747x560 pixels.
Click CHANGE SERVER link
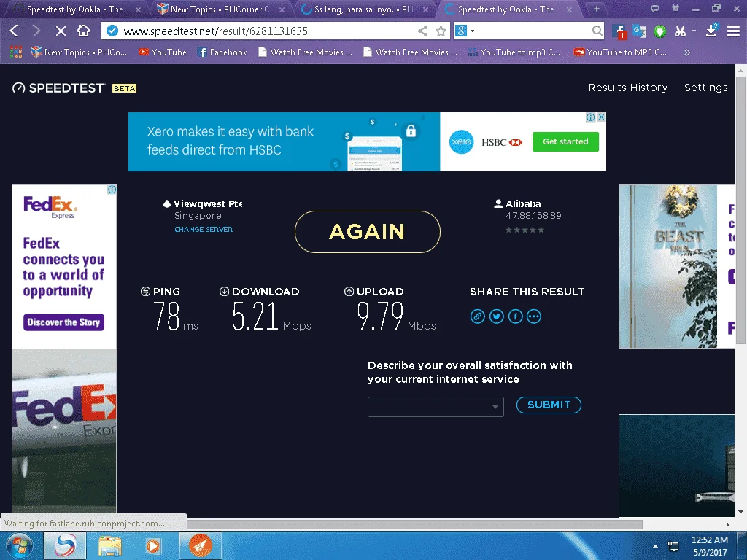coord(204,229)
